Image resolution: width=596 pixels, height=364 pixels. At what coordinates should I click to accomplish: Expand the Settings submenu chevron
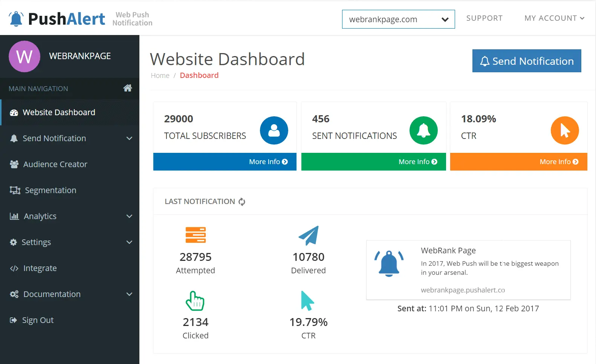(129, 242)
